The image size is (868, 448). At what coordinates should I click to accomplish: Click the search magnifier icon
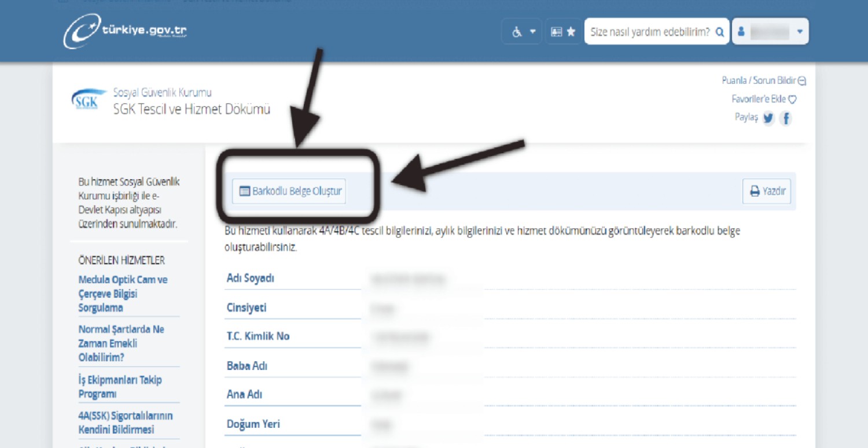[x=719, y=32]
